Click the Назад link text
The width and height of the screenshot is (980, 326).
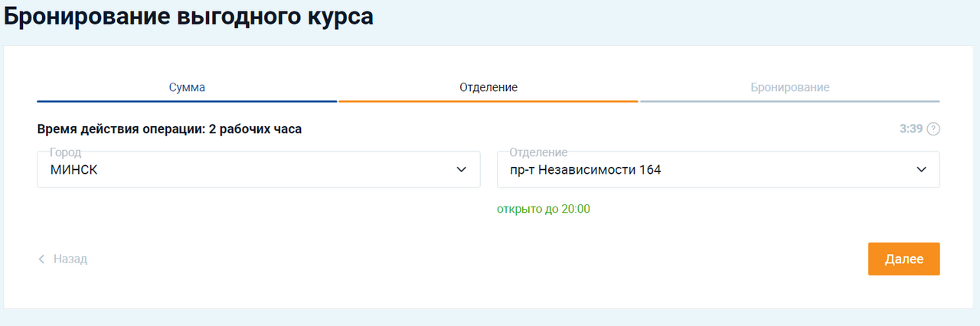click(70, 259)
